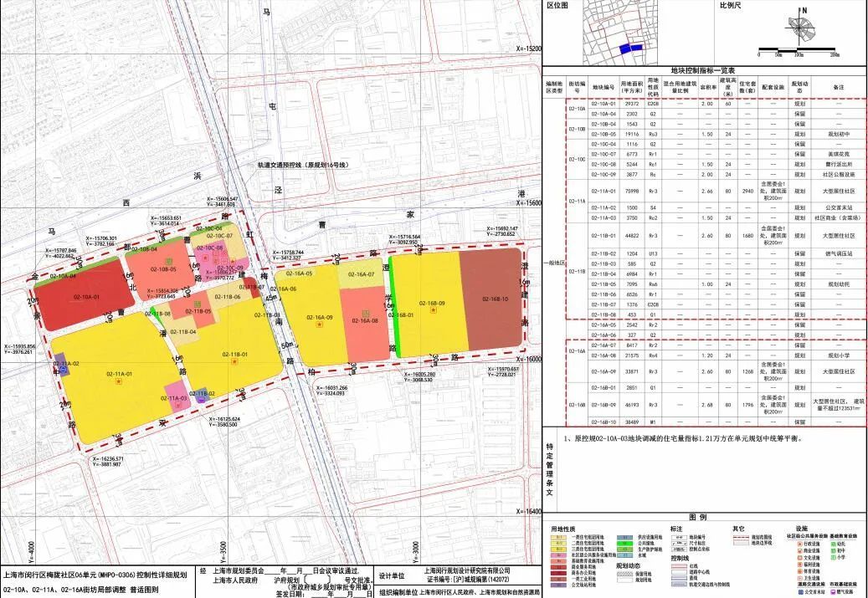Click the star marker on plot 02-11B-01
Image resolution: width=868 pixels, height=598 pixels.
point(234,361)
